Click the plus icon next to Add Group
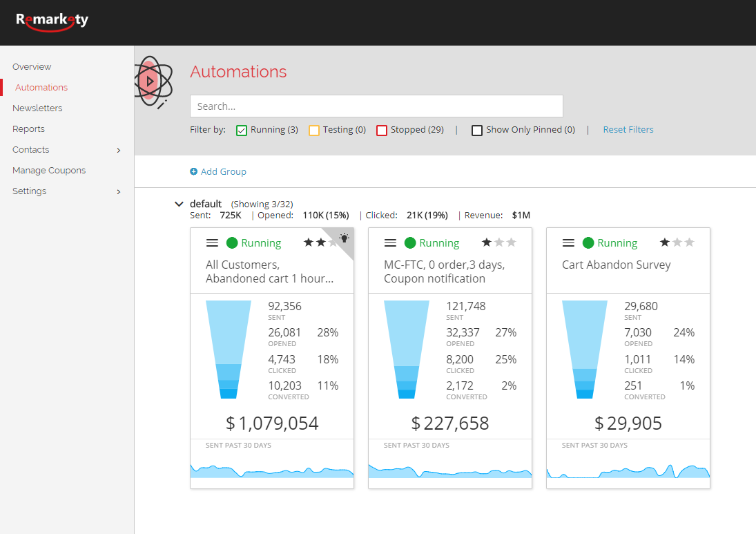Image resolution: width=756 pixels, height=534 pixels. pos(194,171)
